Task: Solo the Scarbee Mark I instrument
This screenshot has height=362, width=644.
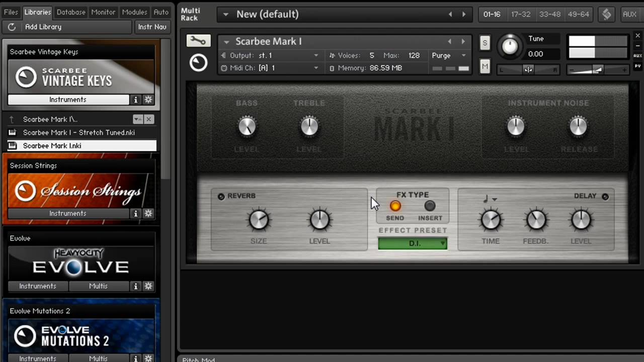Action: 485,43
